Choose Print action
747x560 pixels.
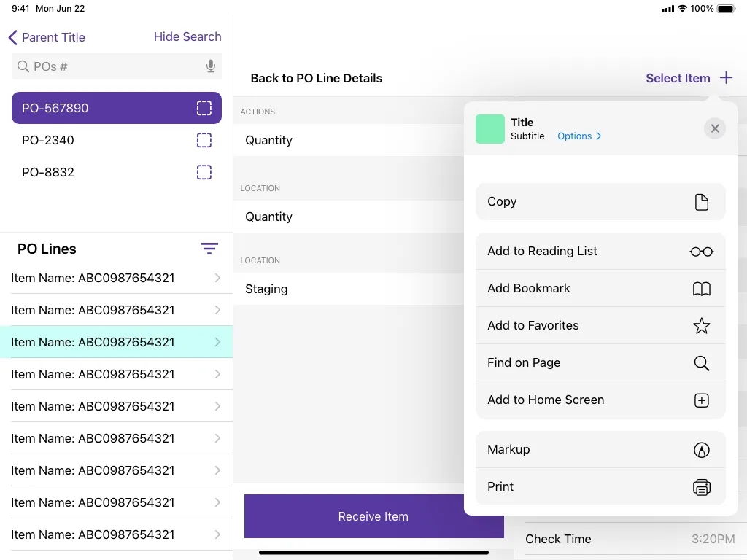pos(600,486)
